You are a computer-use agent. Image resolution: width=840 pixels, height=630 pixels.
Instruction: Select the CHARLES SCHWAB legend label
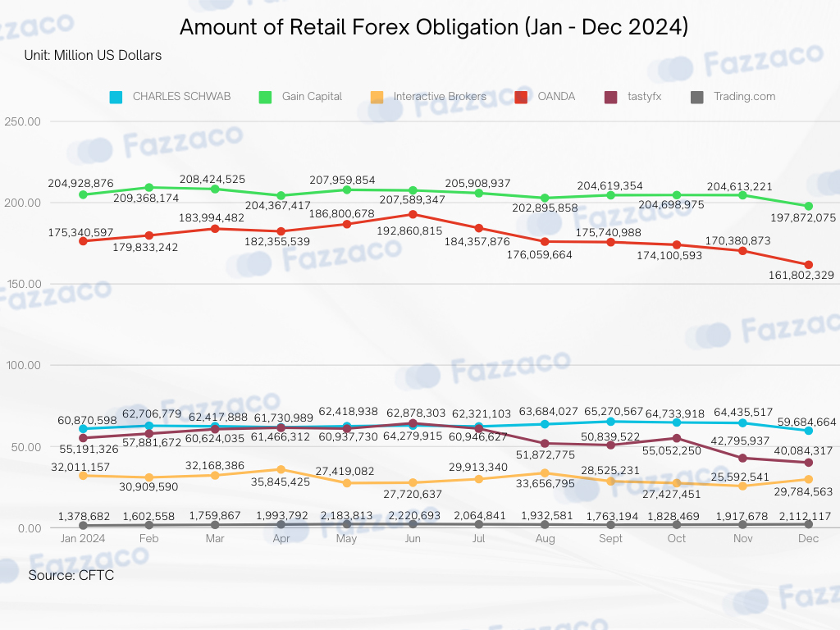point(181,97)
